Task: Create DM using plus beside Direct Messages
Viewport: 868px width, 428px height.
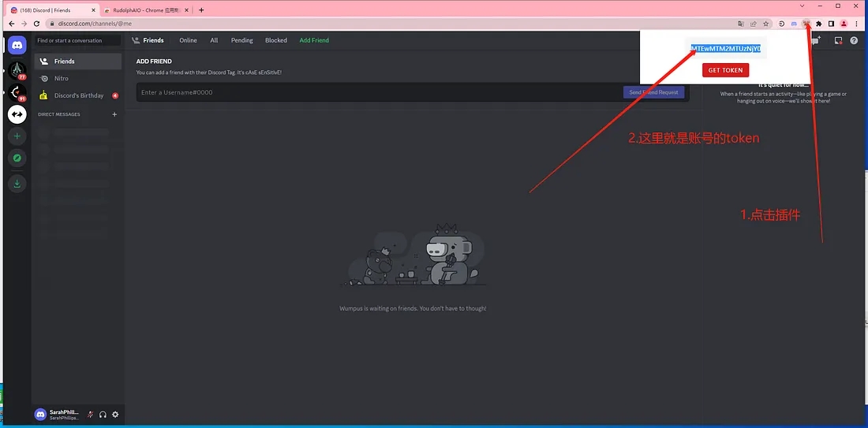Action: 114,114
